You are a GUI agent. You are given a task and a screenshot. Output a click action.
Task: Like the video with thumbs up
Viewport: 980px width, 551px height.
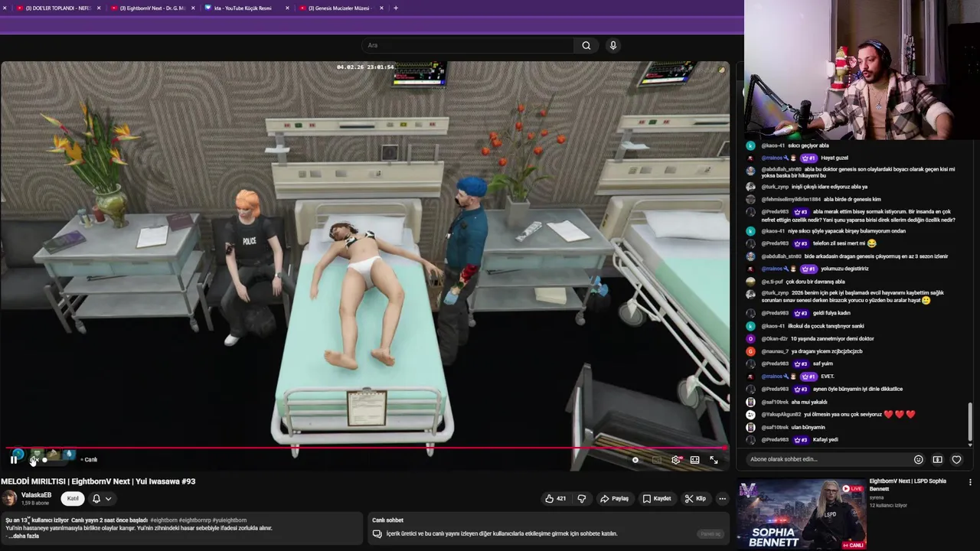click(x=549, y=498)
